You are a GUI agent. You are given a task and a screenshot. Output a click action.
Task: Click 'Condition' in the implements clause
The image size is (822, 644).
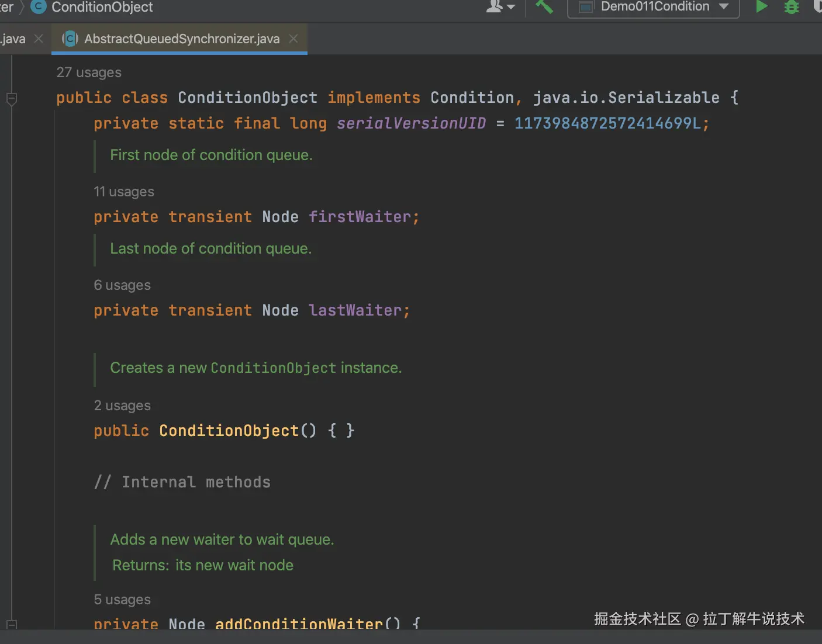click(x=472, y=98)
